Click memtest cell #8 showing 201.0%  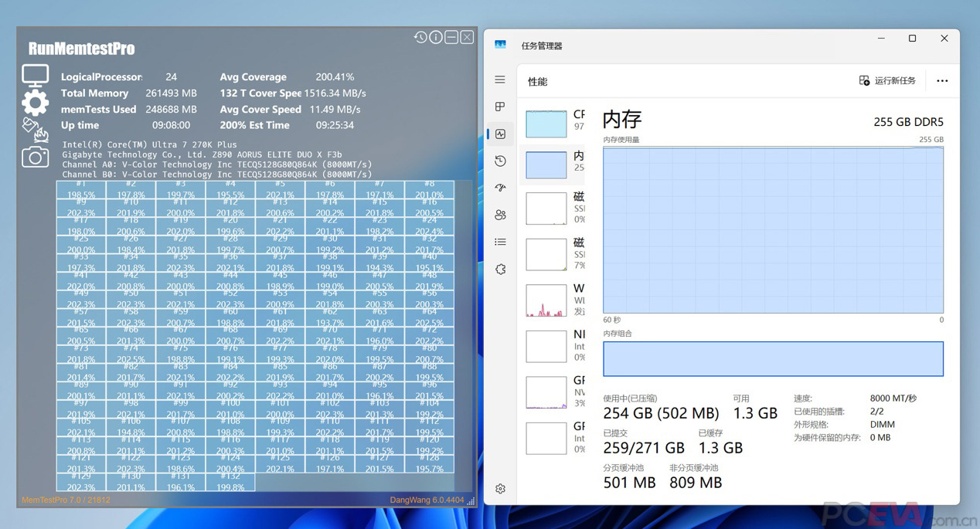(x=429, y=190)
